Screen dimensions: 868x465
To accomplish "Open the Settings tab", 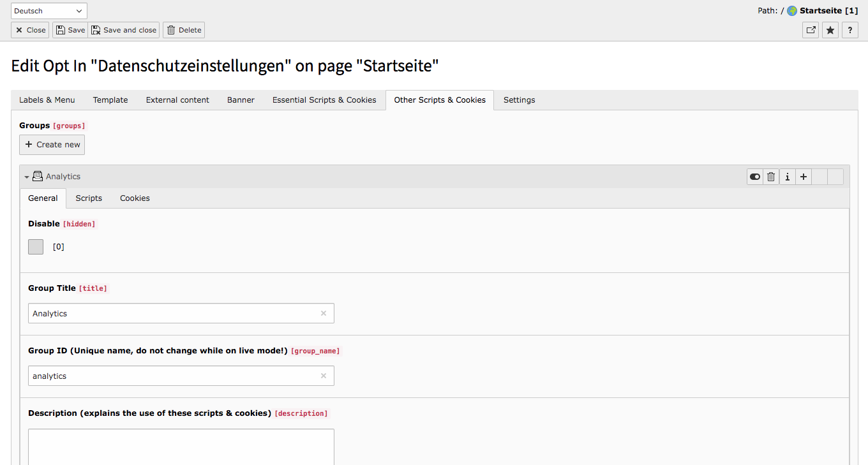I will click(x=519, y=100).
